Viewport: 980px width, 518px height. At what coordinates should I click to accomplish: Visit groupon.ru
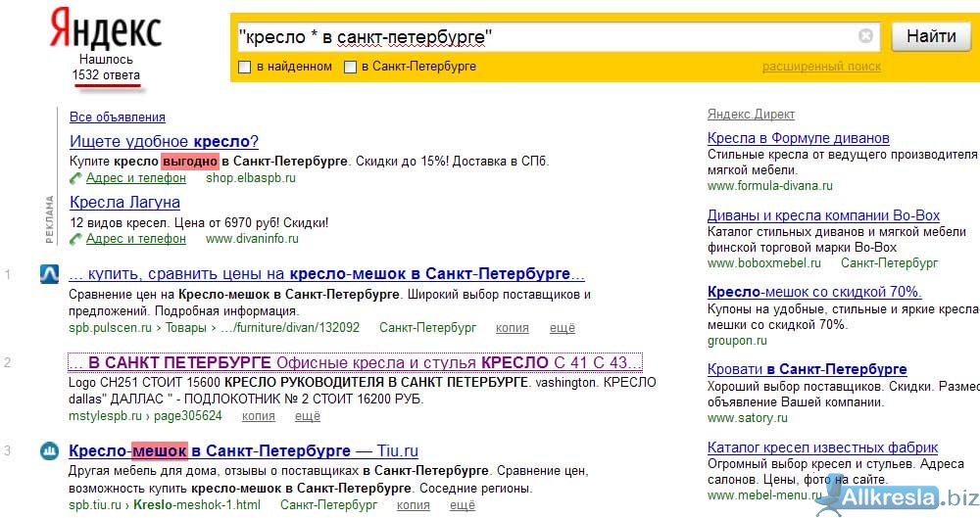click(737, 340)
